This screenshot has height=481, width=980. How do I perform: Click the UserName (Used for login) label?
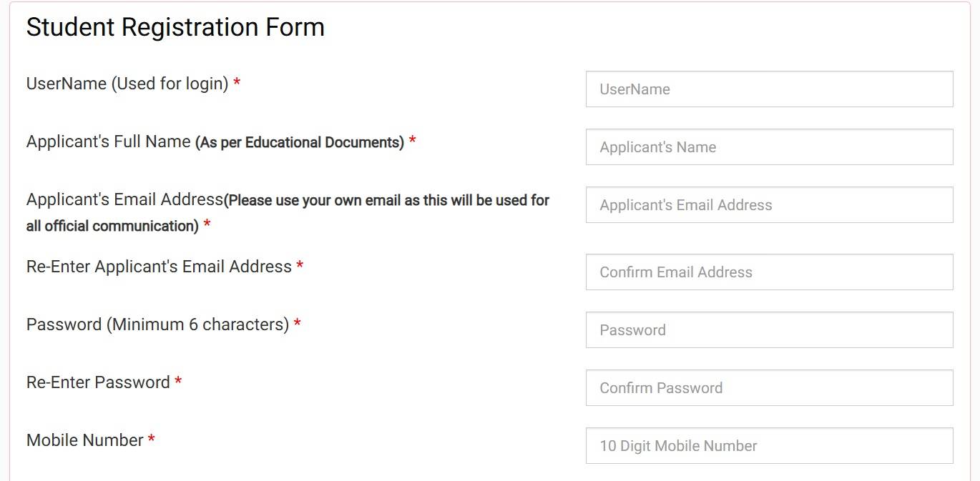coord(127,84)
